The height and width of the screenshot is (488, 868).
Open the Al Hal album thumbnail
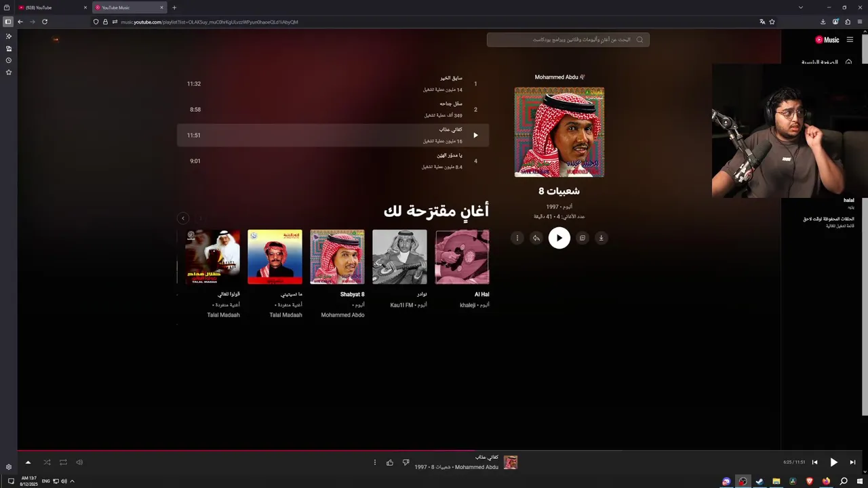click(462, 257)
